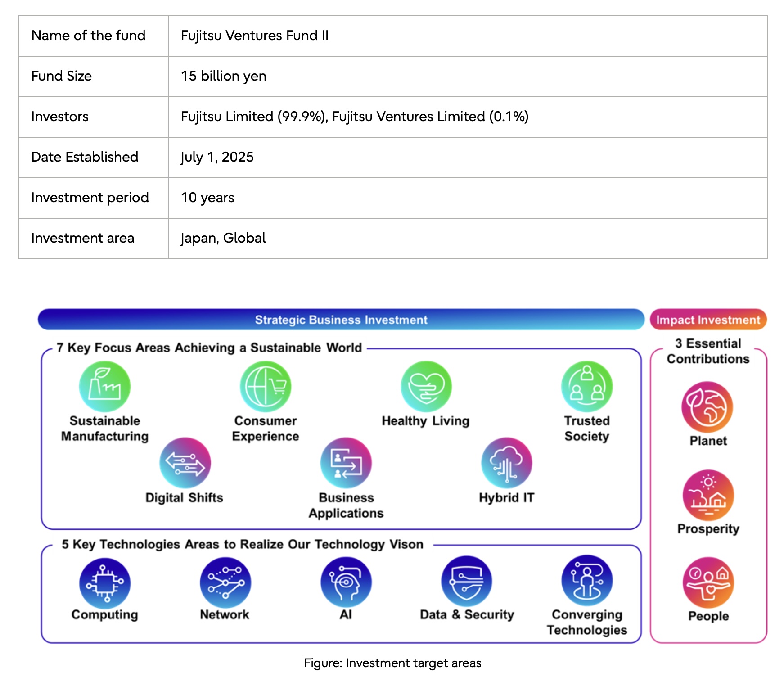Click the '5 Key Technologies Areas' heading

[x=243, y=544]
